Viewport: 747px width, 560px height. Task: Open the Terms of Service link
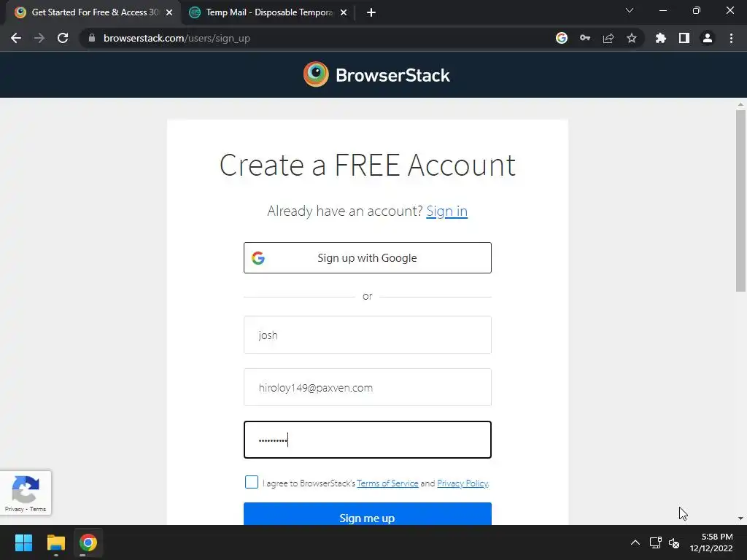(387, 483)
